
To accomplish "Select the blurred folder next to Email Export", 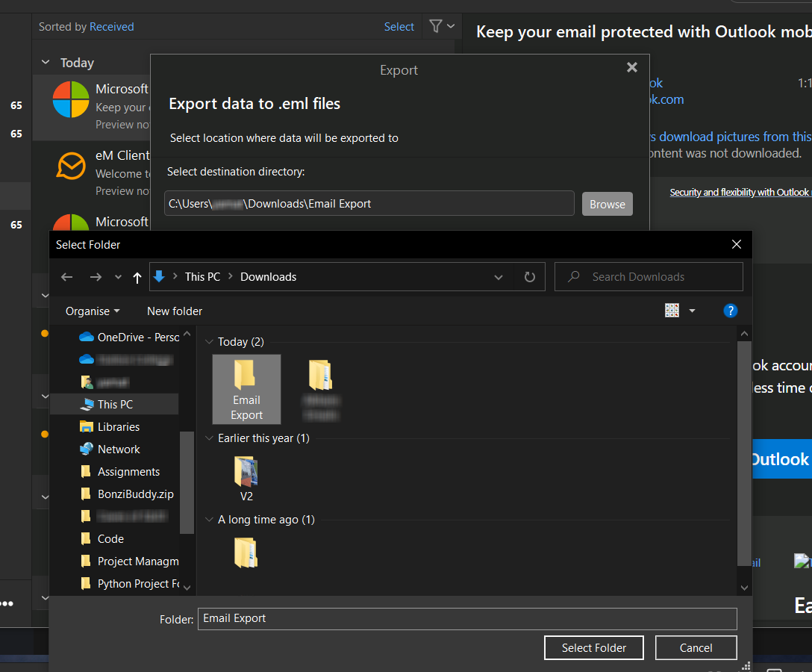I will (x=321, y=389).
